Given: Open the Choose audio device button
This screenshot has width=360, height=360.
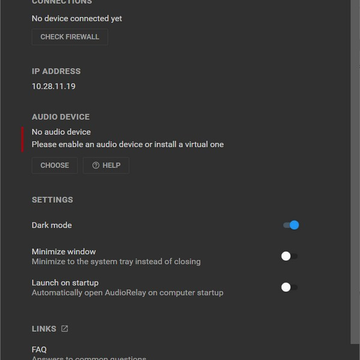Looking at the screenshot, I should click(55, 165).
